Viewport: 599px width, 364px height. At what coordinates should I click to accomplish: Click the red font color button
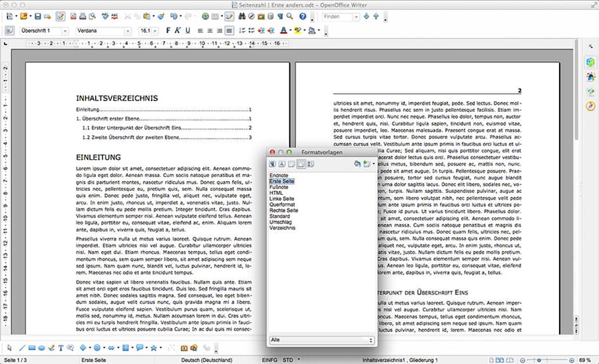(x=284, y=31)
